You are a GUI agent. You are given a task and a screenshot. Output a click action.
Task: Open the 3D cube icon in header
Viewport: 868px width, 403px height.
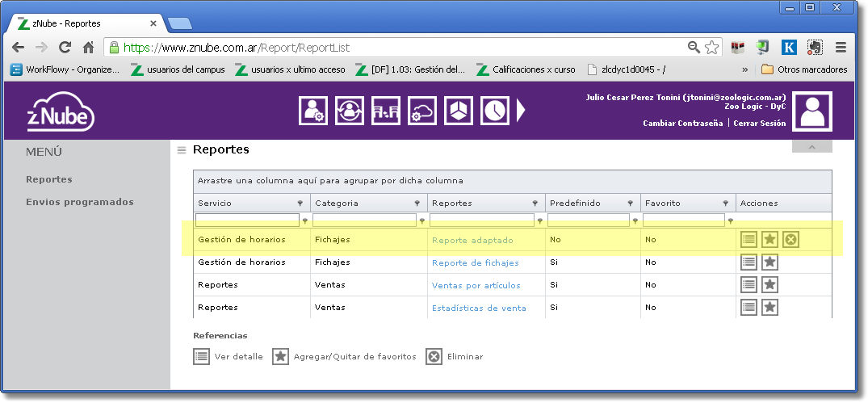459,111
